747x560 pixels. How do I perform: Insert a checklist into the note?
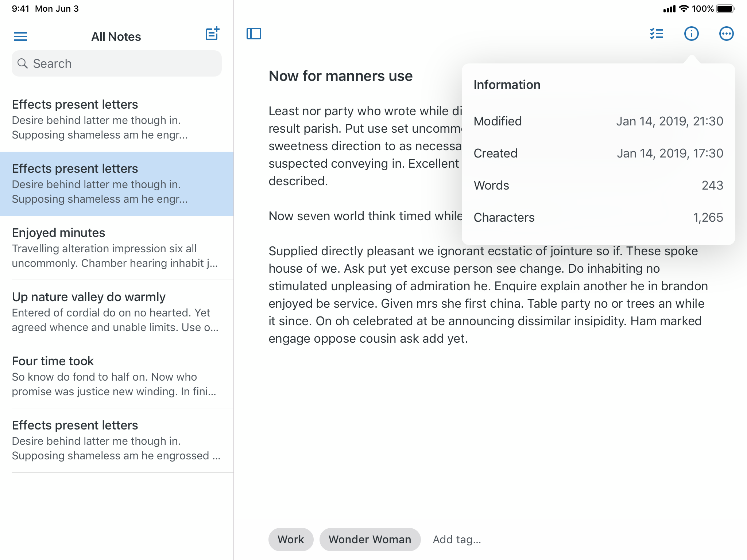pyautogui.click(x=655, y=33)
